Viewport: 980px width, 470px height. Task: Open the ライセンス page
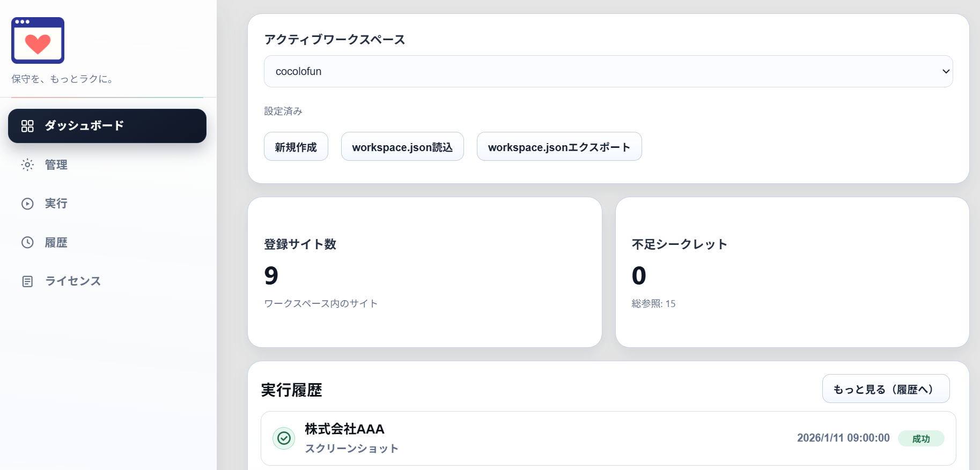click(x=107, y=281)
